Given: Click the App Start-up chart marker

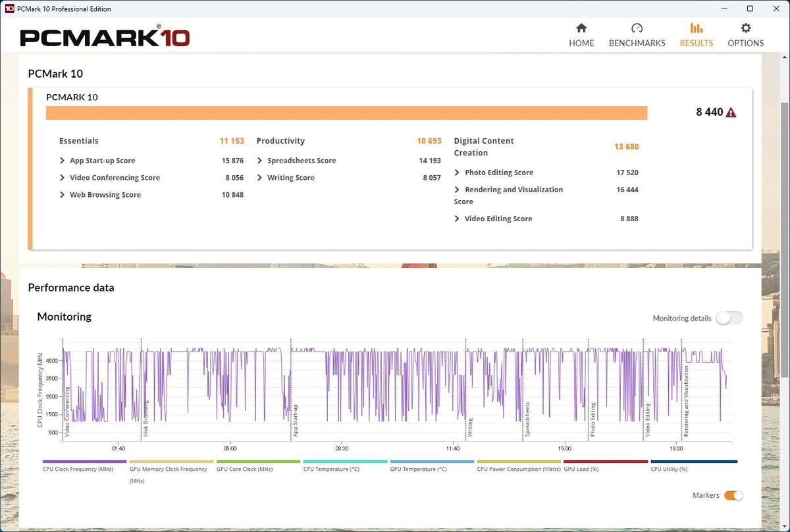Looking at the screenshot, I should [x=296, y=421].
